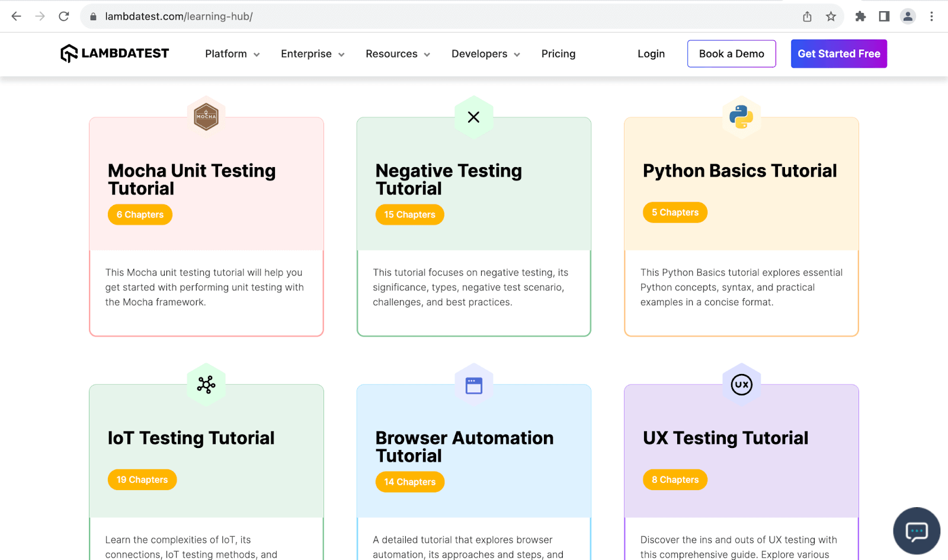Expand the Developers menu chevron
Screen dimensions: 948x560
coord(517,54)
